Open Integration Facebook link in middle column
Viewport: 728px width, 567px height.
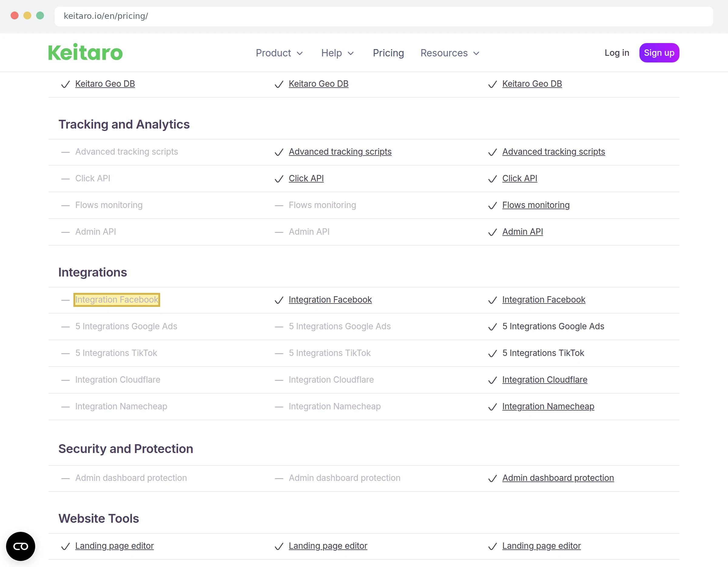[330, 300]
